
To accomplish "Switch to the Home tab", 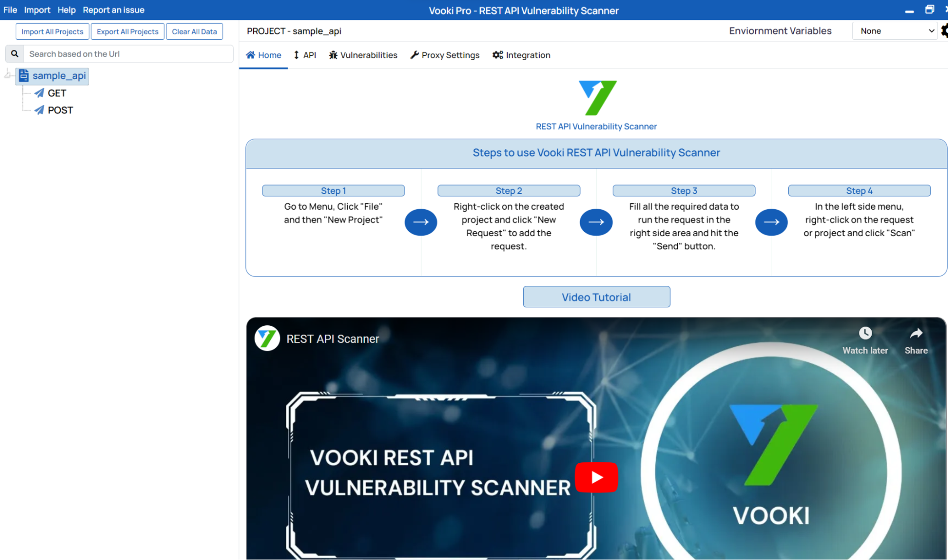I will [264, 55].
